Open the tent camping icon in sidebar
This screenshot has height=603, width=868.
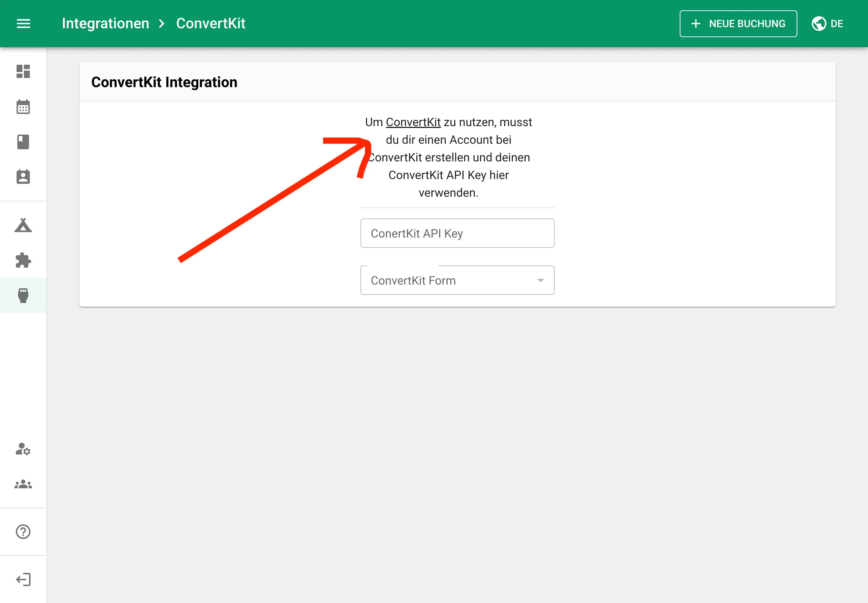pos(23,225)
